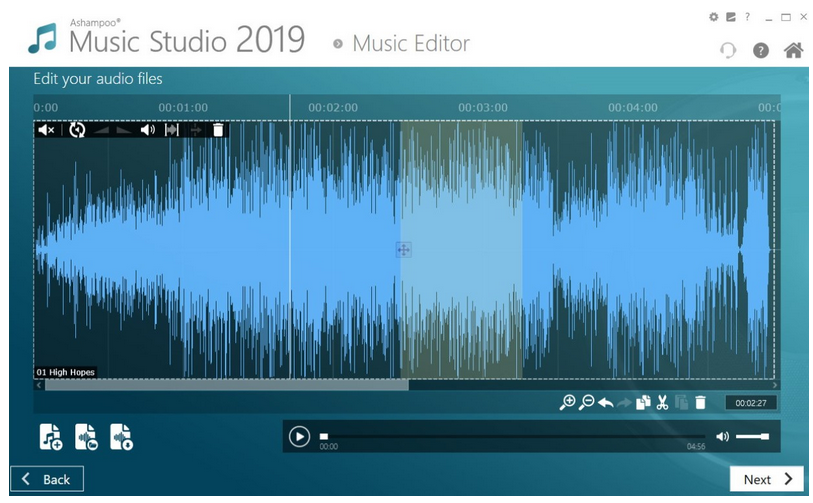This screenshot has width=813, height=503.
Task: Click the small question mark icon
Action: point(747,17)
